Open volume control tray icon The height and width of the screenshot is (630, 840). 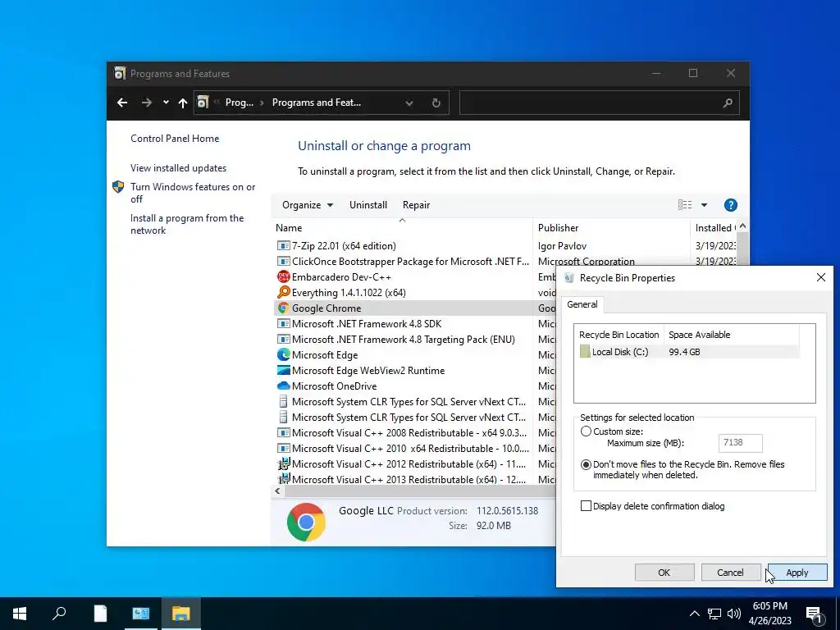coord(734,614)
